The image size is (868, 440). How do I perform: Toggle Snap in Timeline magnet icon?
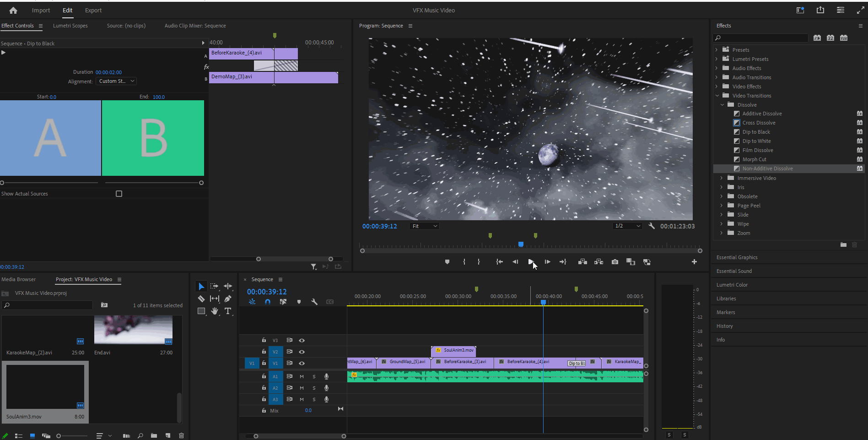pyautogui.click(x=268, y=302)
